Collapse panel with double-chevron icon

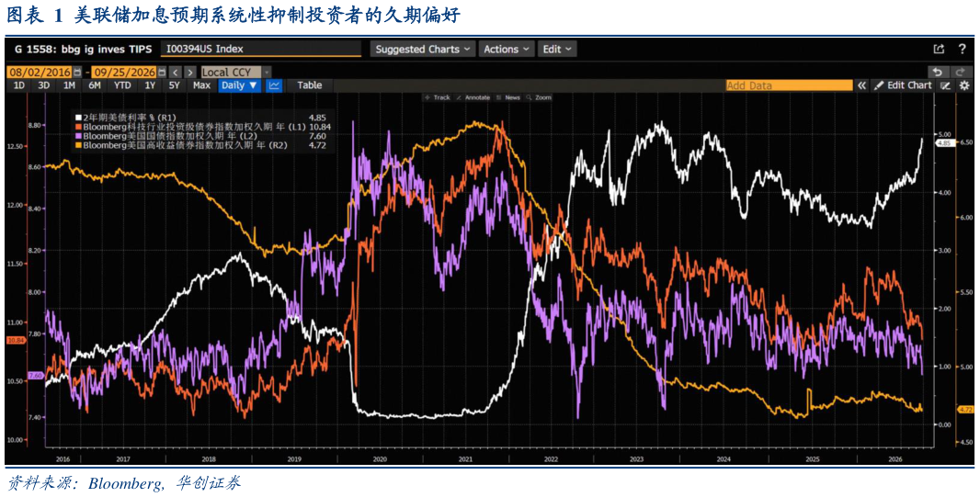[862, 85]
